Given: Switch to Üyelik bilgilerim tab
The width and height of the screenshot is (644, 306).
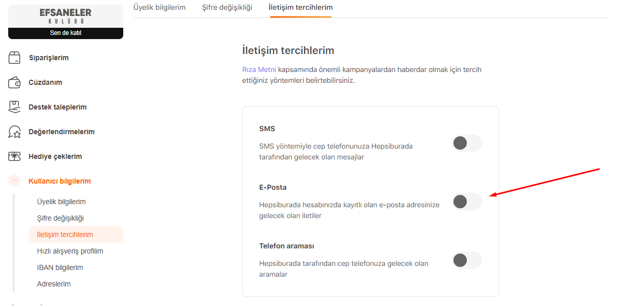Looking at the screenshot, I should point(159,7).
